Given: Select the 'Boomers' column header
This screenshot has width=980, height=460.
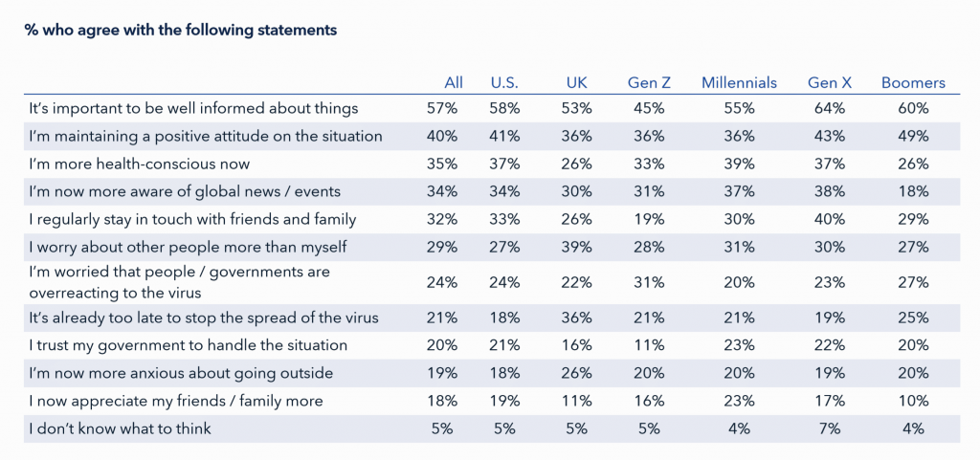Looking at the screenshot, I should [913, 82].
